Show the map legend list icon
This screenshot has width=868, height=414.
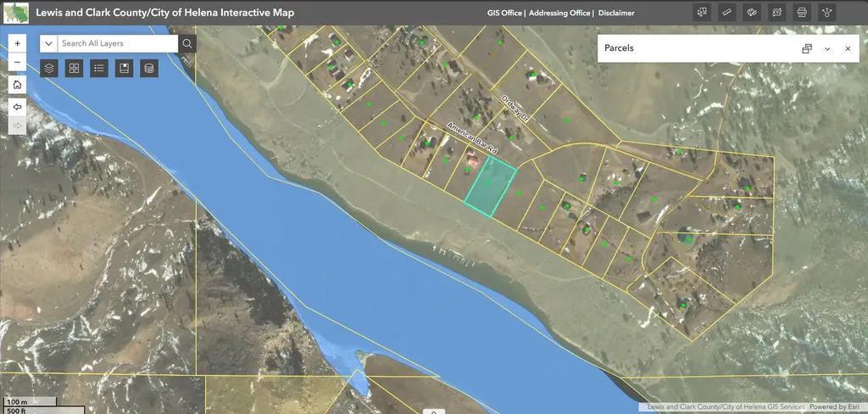click(99, 68)
